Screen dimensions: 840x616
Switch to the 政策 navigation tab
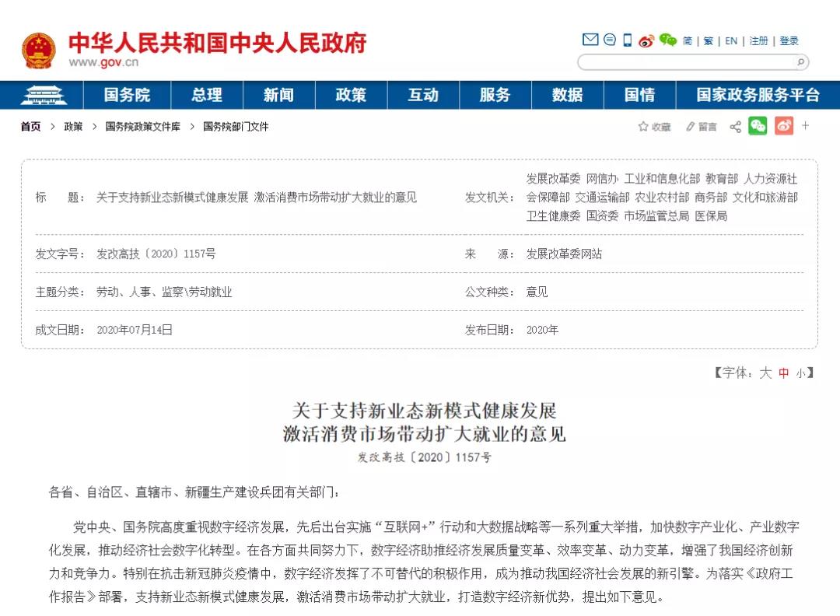352,95
